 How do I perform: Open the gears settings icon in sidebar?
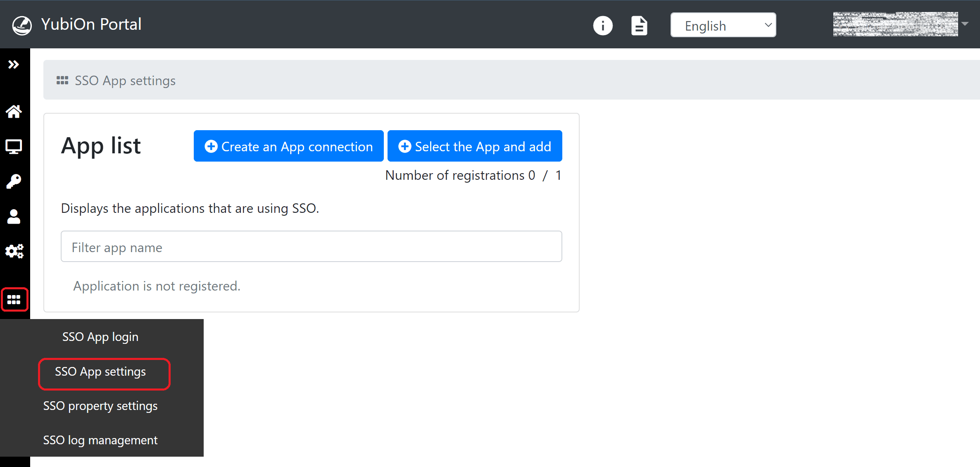point(14,251)
